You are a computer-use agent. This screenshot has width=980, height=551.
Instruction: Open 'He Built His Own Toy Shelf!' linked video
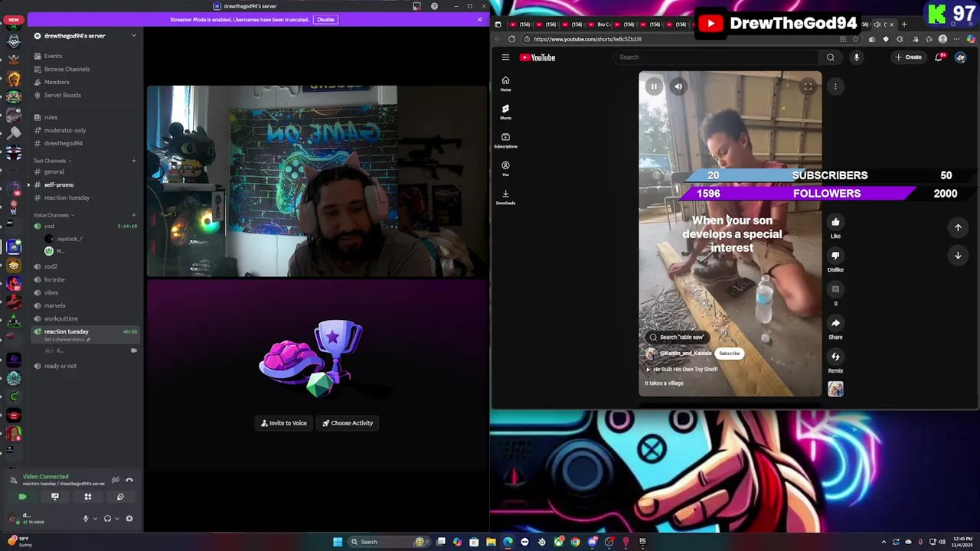click(x=681, y=369)
